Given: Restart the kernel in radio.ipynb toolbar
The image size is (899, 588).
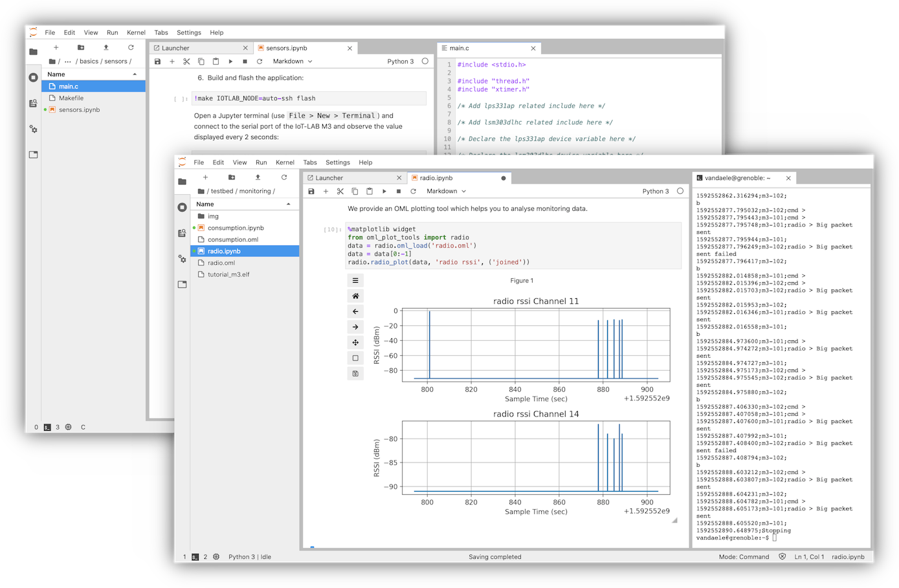Looking at the screenshot, I should (413, 191).
